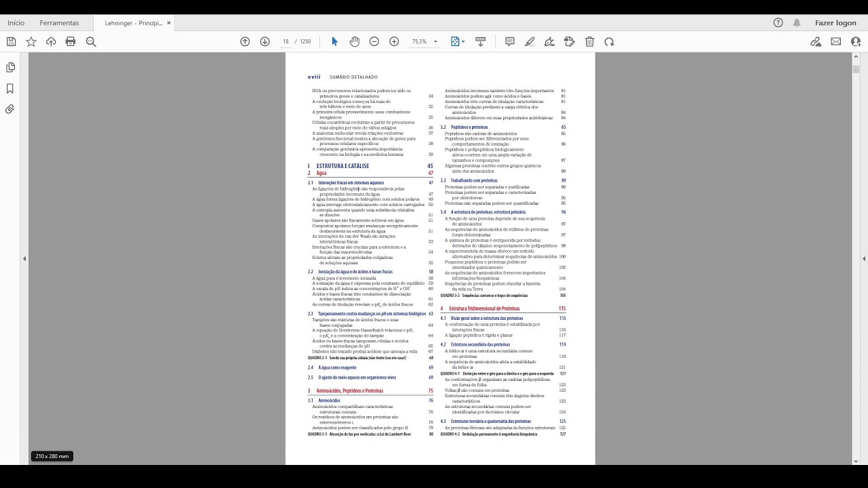Save the PDF file
Image resolution: width=868 pixels, height=488 pixels.
(x=11, y=41)
